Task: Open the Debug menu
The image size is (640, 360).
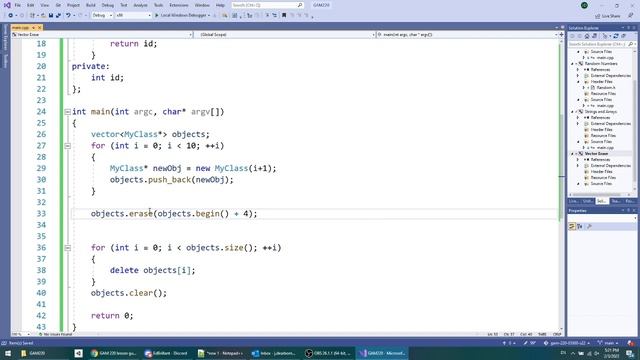Action: click(108, 5)
